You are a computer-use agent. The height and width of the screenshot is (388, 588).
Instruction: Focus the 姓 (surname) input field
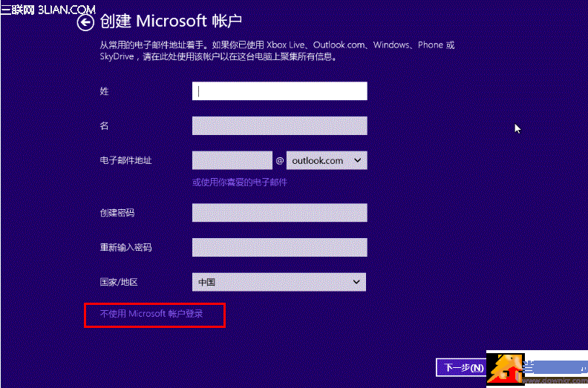pos(279,91)
